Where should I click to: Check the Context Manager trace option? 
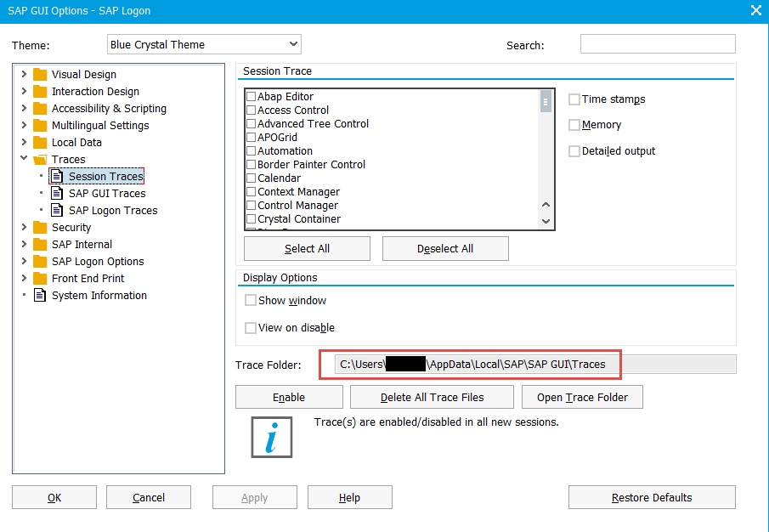(x=252, y=192)
